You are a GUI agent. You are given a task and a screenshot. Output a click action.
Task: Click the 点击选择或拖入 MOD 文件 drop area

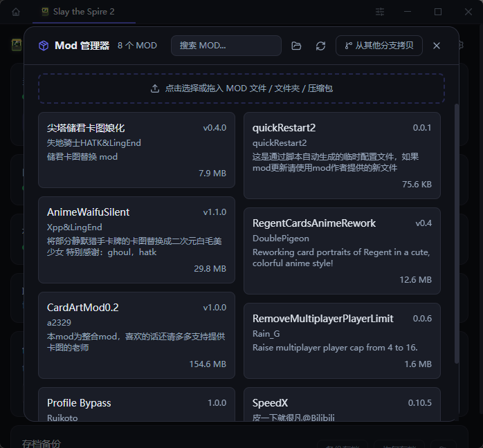241,88
